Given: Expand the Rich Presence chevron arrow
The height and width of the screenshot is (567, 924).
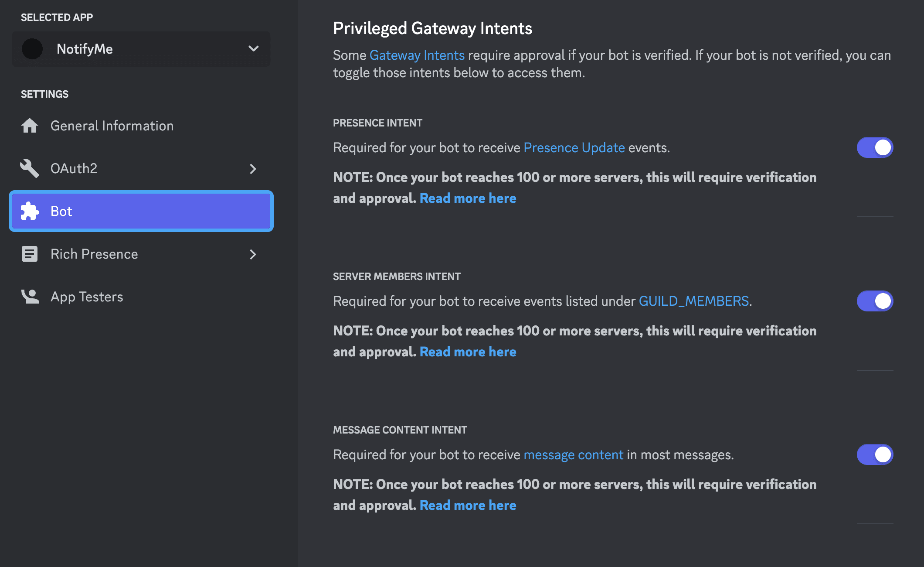Looking at the screenshot, I should point(253,254).
